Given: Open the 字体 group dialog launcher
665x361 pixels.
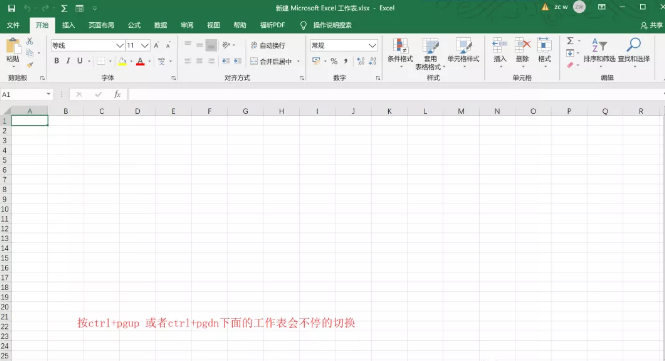Looking at the screenshot, I should (173, 78).
